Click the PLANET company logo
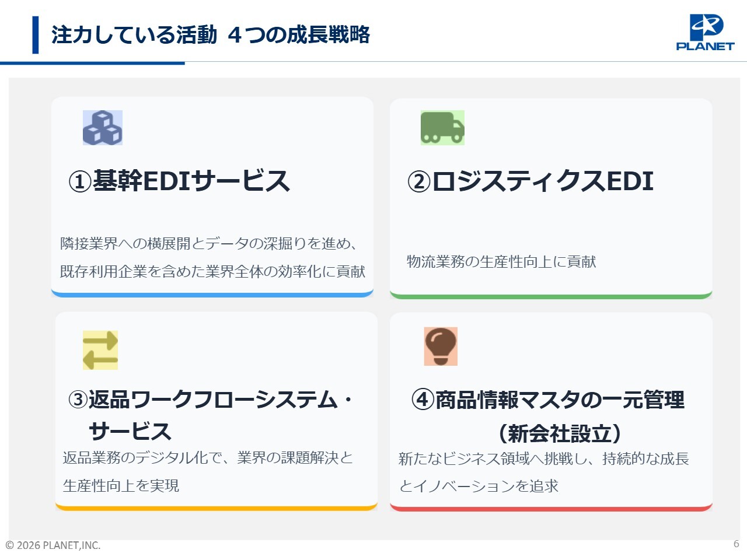The image size is (747, 560). point(705,33)
